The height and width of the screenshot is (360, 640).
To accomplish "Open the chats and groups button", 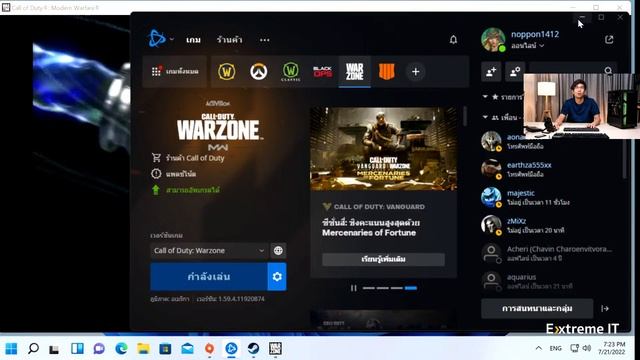I will pos(537,309).
